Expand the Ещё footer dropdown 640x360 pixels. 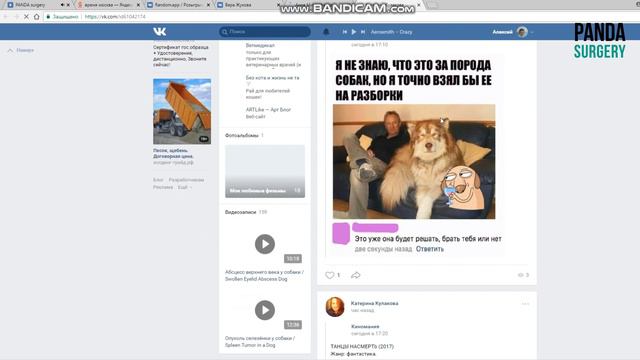pyautogui.click(x=184, y=187)
